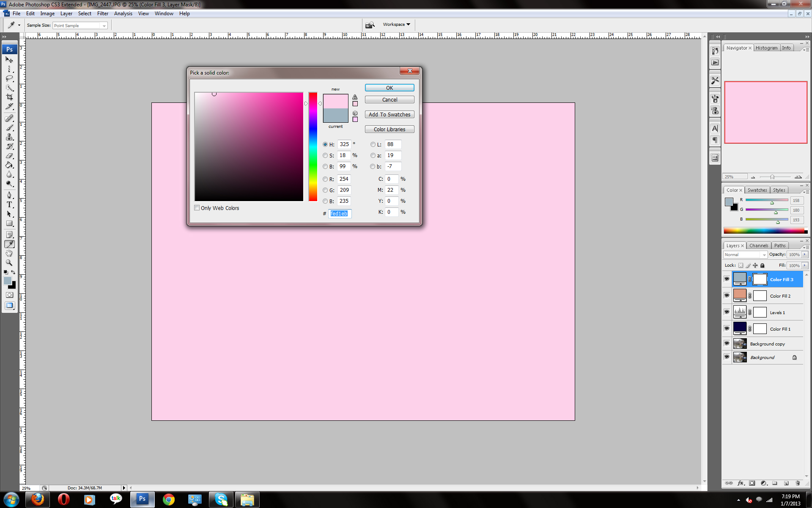812x508 pixels.
Task: Open the Character panel icon
Action: tap(715, 128)
